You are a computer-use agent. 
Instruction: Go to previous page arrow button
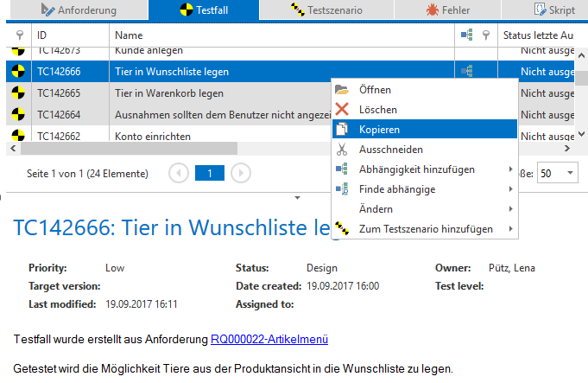click(180, 173)
